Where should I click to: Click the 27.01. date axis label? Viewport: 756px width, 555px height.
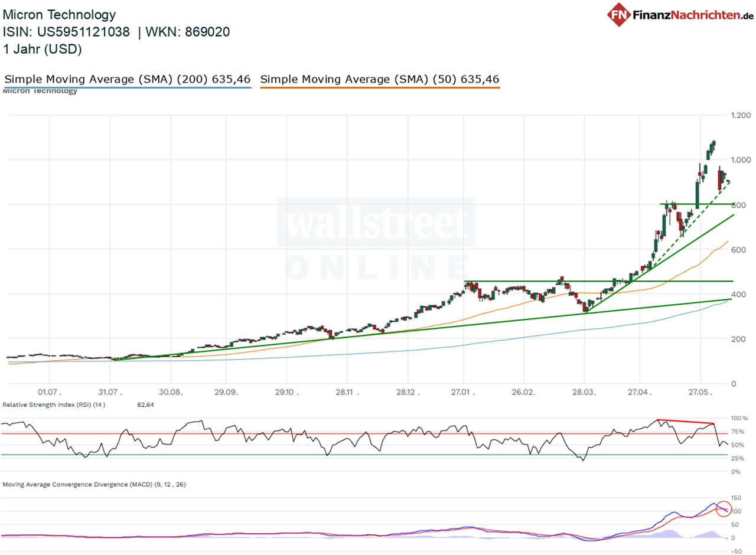pyautogui.click(x=464, y=392)
